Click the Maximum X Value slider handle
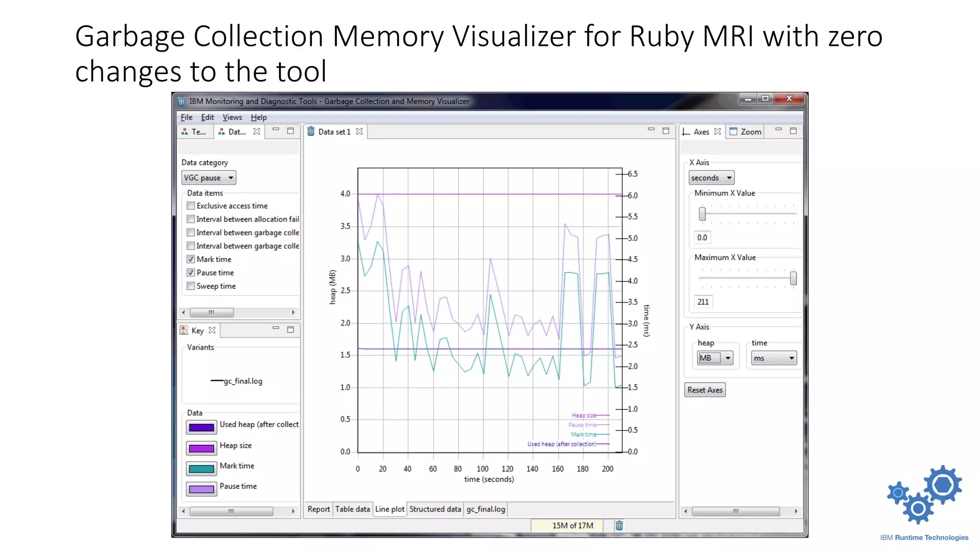Screen dimensions: 980x551 pyautogui.click(x=793, y=278)
